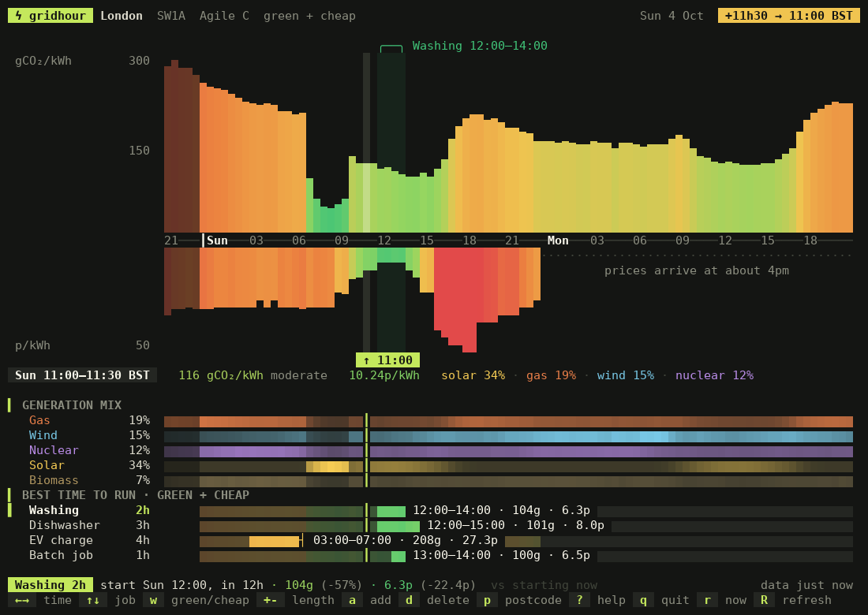
Task: Click the uppercase 'R' refresh key badge
Action: tap(764, 600)
